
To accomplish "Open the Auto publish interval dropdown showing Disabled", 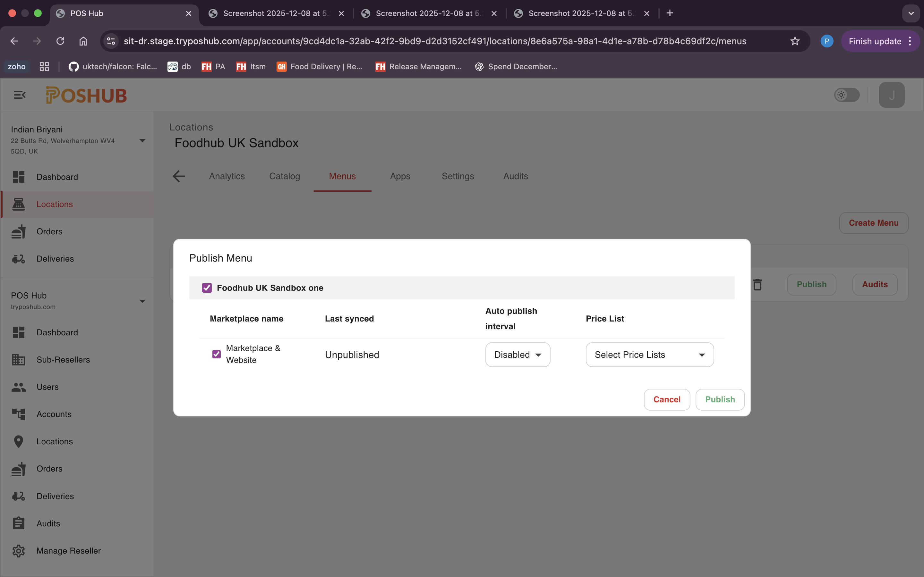I will pos(518,355).
